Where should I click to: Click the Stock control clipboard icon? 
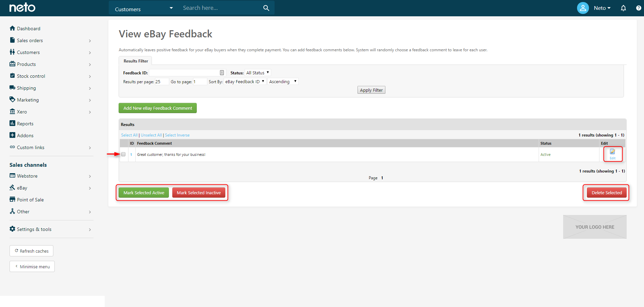point(13,76)
